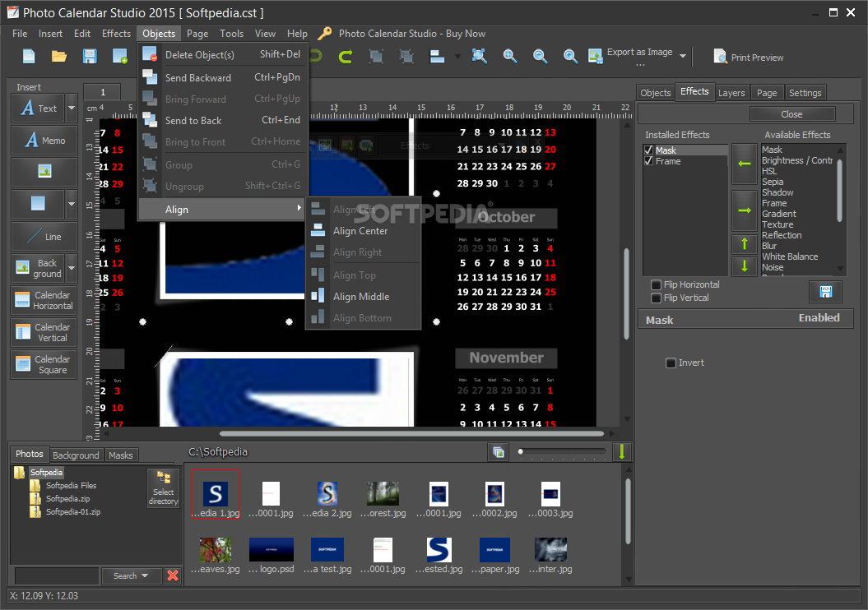868x610 pixels.
Task: Open the Text tool dropdown arrow
Action: (x=72, y=109)
